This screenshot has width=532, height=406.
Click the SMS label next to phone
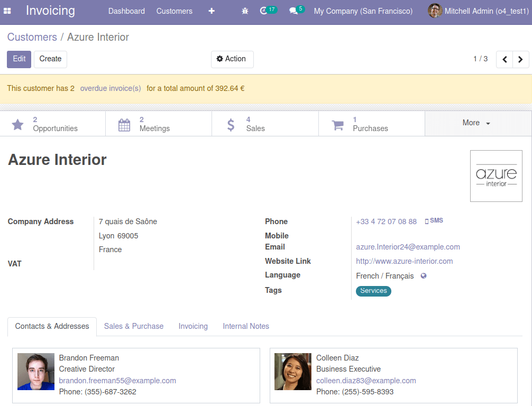[436, 220]
